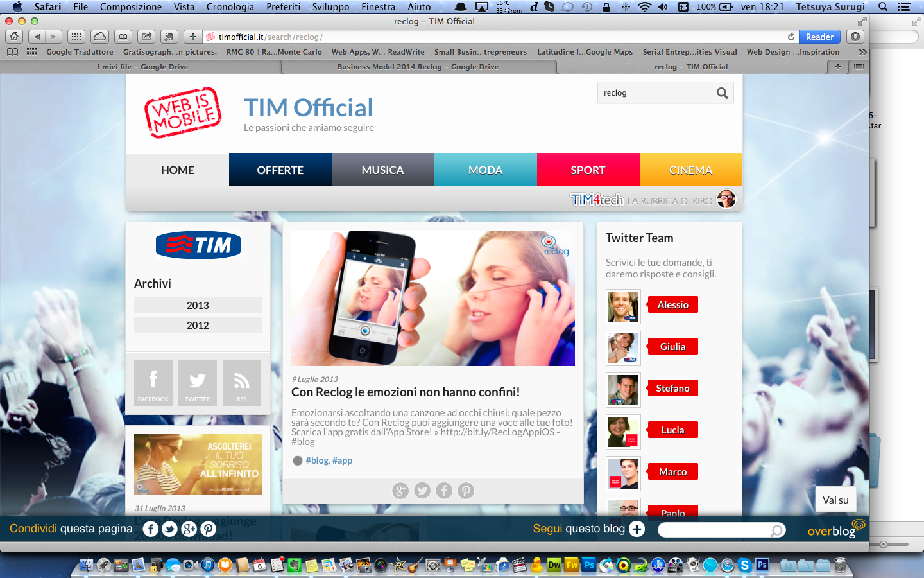924x578 pixels.
Task: Open Stefano's Twitter team button
Action: pos(672,389)
